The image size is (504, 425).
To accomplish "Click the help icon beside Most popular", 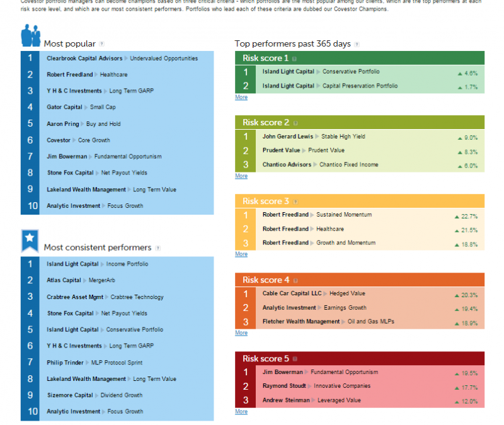I will tap(102, 44).
